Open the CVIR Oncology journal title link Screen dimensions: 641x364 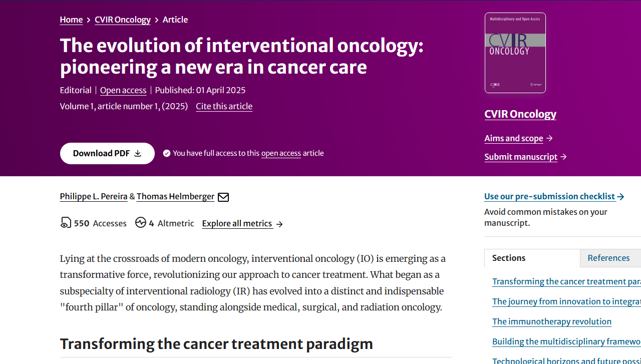[520, 114]
